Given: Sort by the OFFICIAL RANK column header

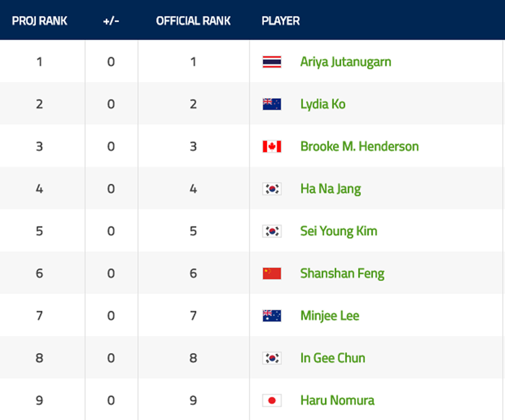Looking at the screenshot, I should (193, 21).
